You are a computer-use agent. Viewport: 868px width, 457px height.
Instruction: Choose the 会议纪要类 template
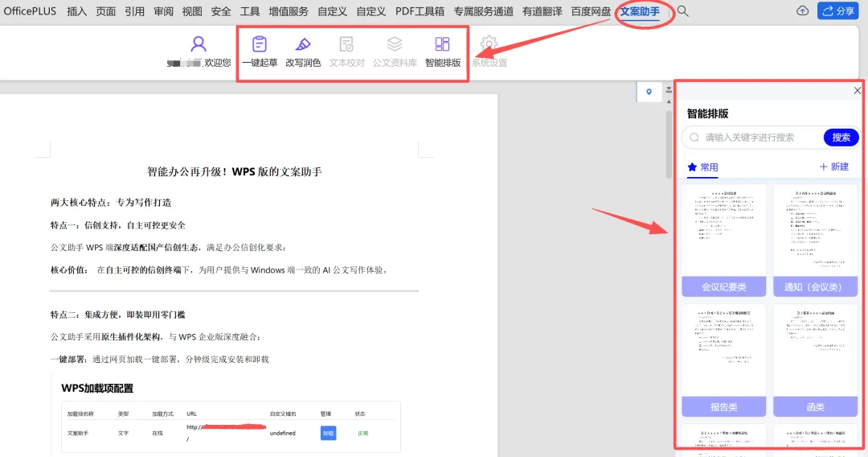tap(723, 241)
